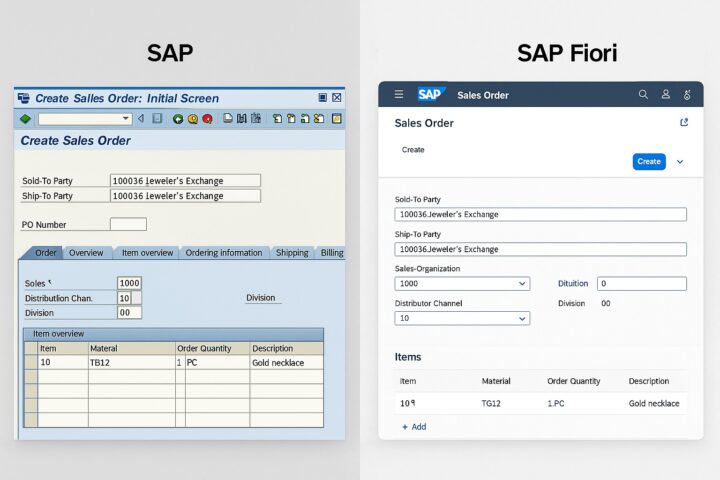Click the Division label right of Distribution Chan.

[260, 298]
